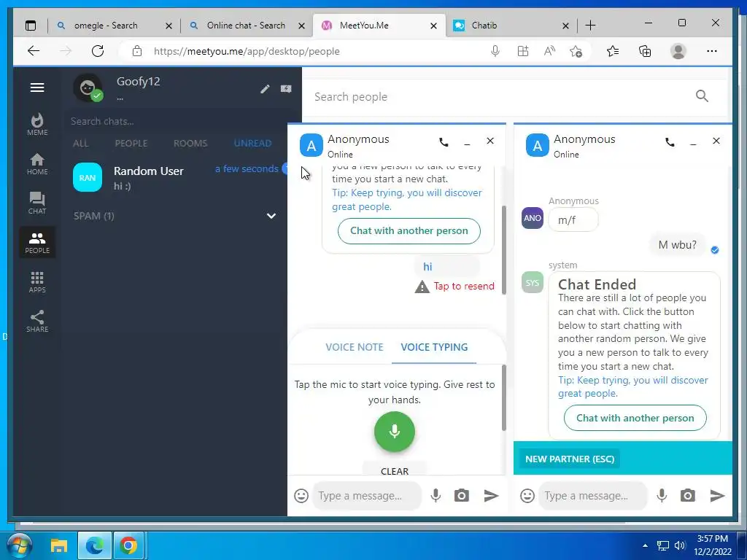This screenshot has height=560, width=747.
Task: Select the PEOPLE sidebar item
Action: tap(37, 242)
